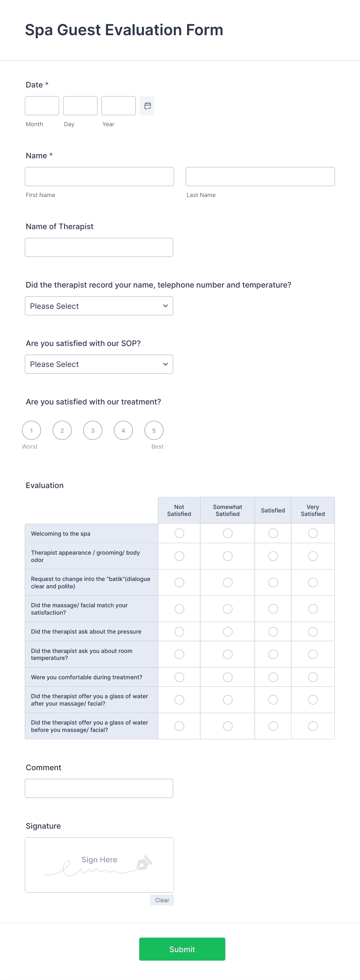Choose Somewhat Satisfied for pressure question
360x980 pixels.
click(x=228, y=632)
